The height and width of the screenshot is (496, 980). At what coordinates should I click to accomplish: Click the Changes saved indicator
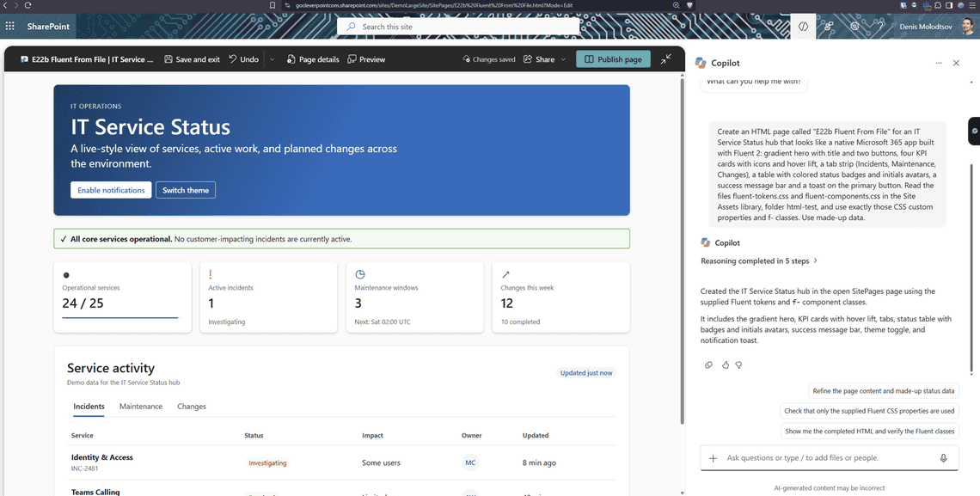489,59
